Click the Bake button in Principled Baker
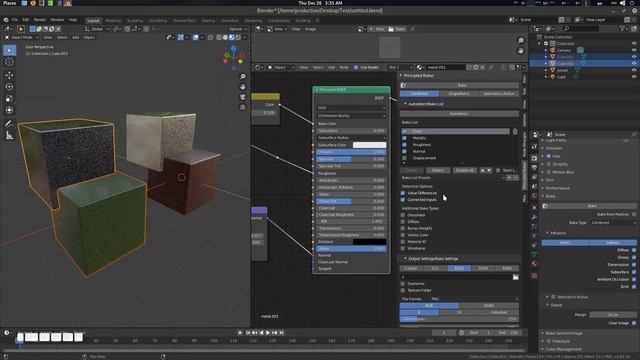The width and height of the screenshot is (640, 360). point(459,85)
